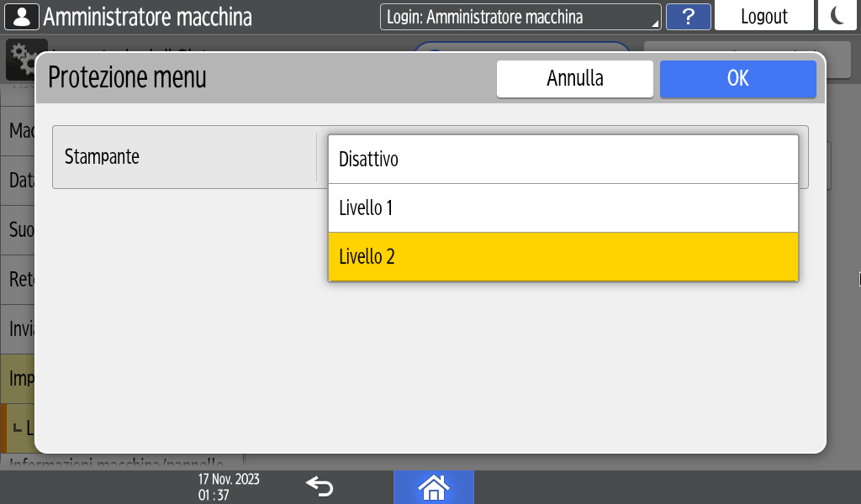Select Disattivo from the list
861x504 pixels.
click(x=563, y=159)
